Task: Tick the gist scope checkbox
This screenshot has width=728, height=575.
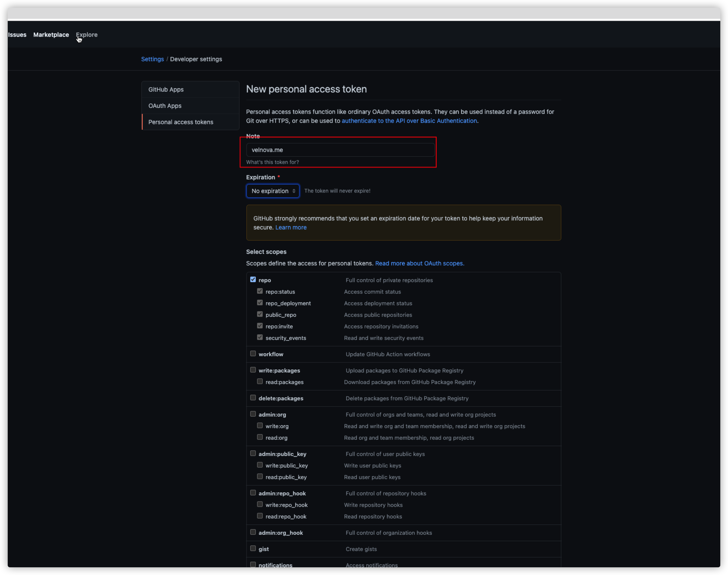Action: (253, 548)
